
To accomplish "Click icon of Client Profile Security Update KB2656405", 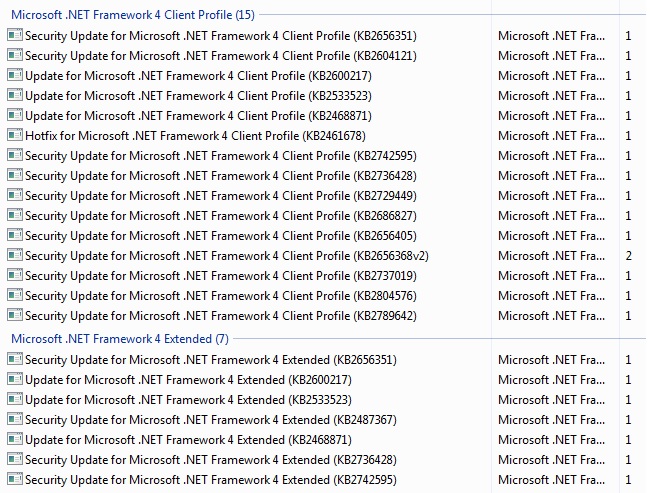I will click(15, 236).
